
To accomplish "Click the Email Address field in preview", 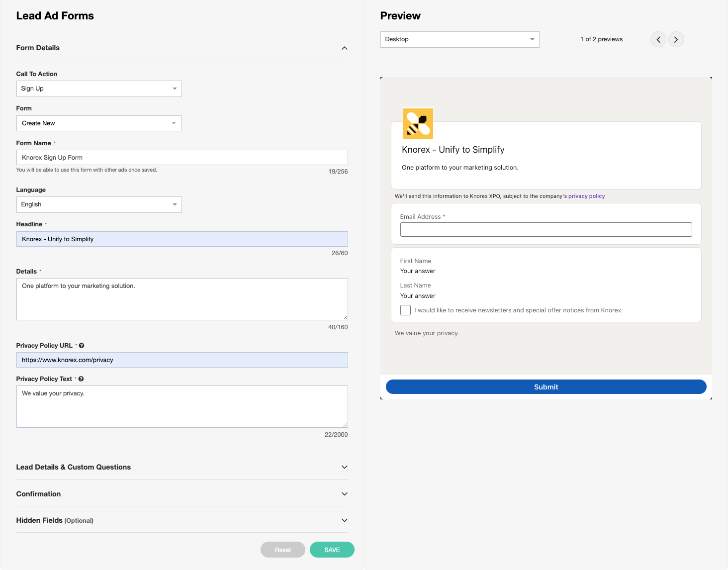I will 546,229.
